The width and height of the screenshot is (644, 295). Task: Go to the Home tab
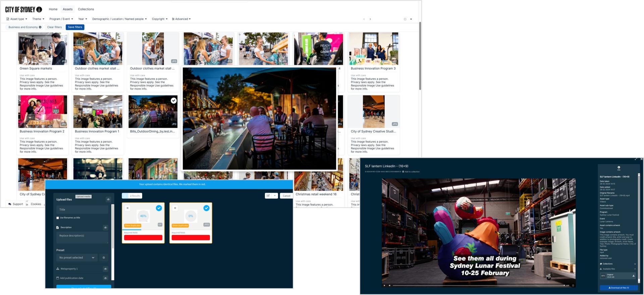click(53, 9)
